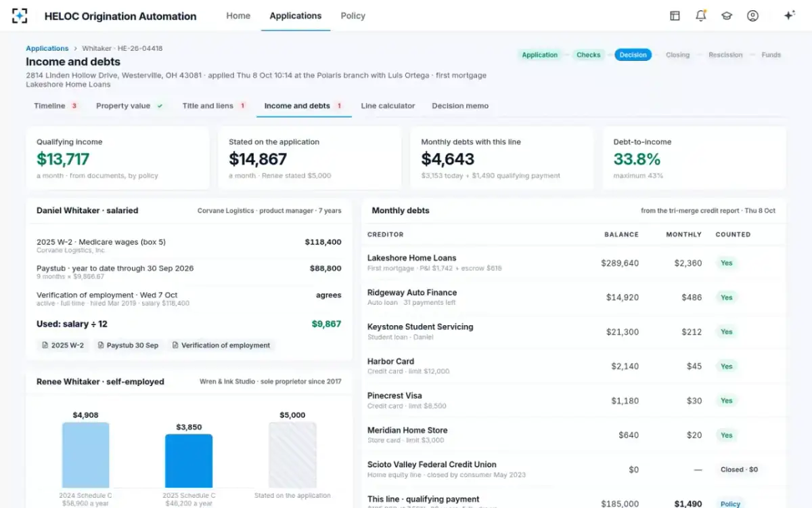Image resolution: width=812 pixels, height=508 pixels.
Task: Click the $88,800 paystub year-to-date value
Action: coord(326,268)
